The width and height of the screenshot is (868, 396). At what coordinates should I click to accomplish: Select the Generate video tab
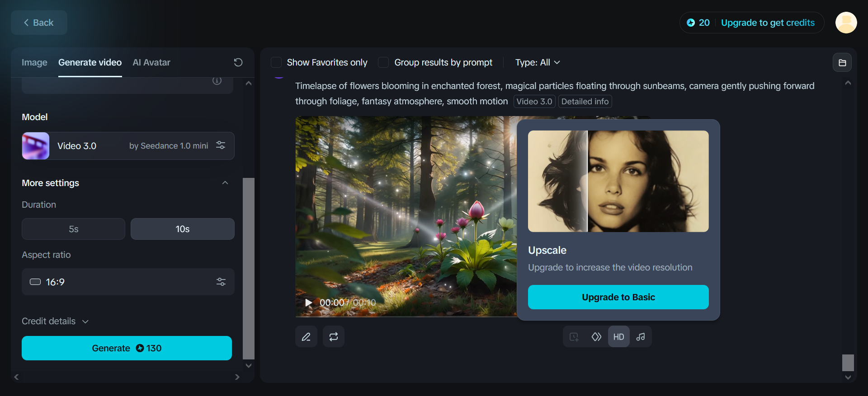(x=90, y=62)
